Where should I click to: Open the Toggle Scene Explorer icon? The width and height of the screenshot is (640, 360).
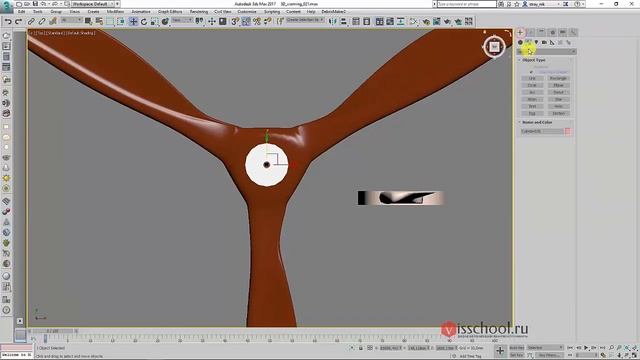[356, 21]
